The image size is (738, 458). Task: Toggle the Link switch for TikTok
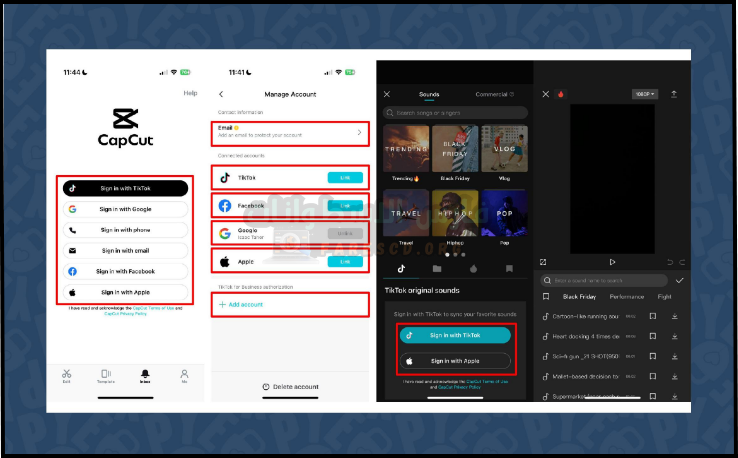click(344, 177)
